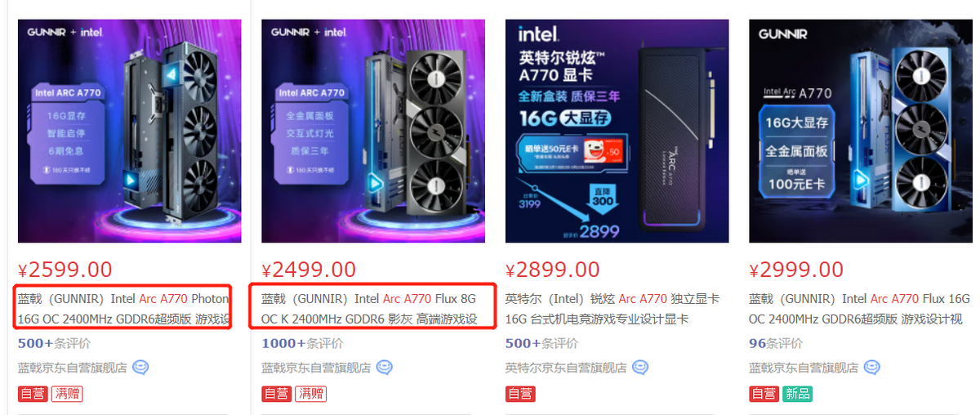The height and width of the screenshot is (415, 980).
Task: Click chat icon beside fourth product's store
Action: pyautogui.click(x=872, y=368)
